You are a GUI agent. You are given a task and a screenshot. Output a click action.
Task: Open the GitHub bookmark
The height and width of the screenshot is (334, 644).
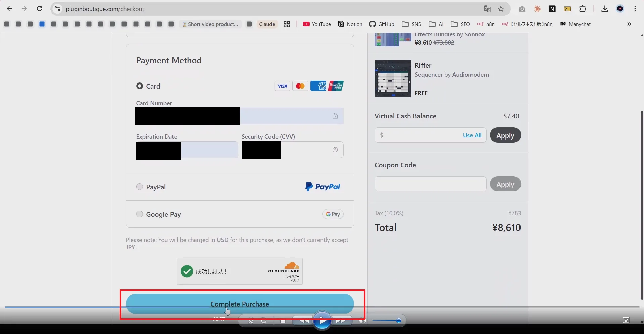pyautogui.click(x=382, y=24)
